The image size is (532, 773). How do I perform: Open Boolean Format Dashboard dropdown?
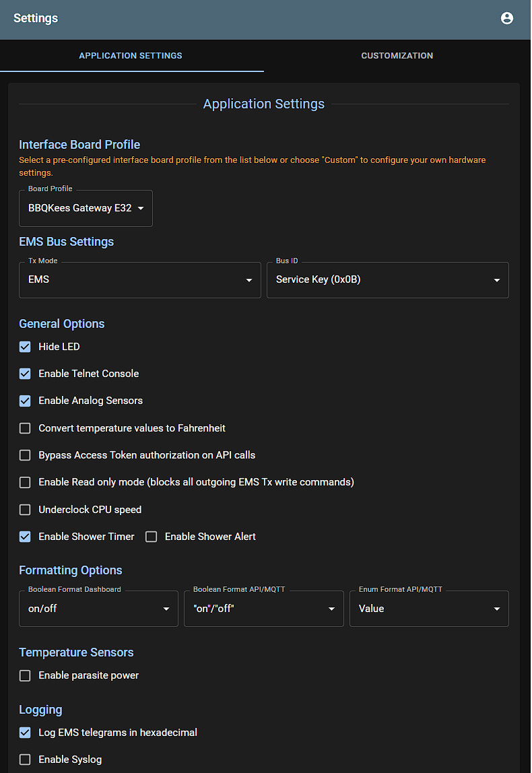tap(98, 609)
